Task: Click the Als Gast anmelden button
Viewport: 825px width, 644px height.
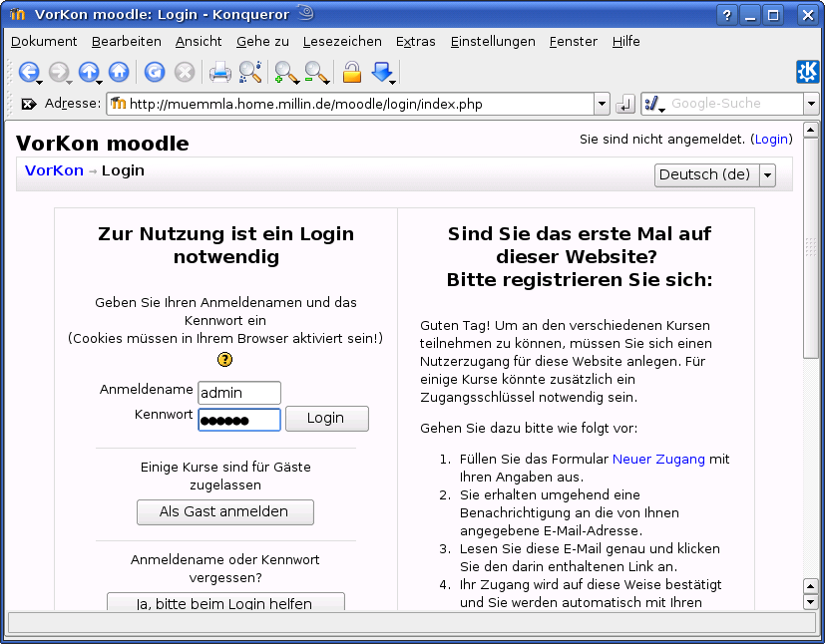Action: click(x=225, y=512)
